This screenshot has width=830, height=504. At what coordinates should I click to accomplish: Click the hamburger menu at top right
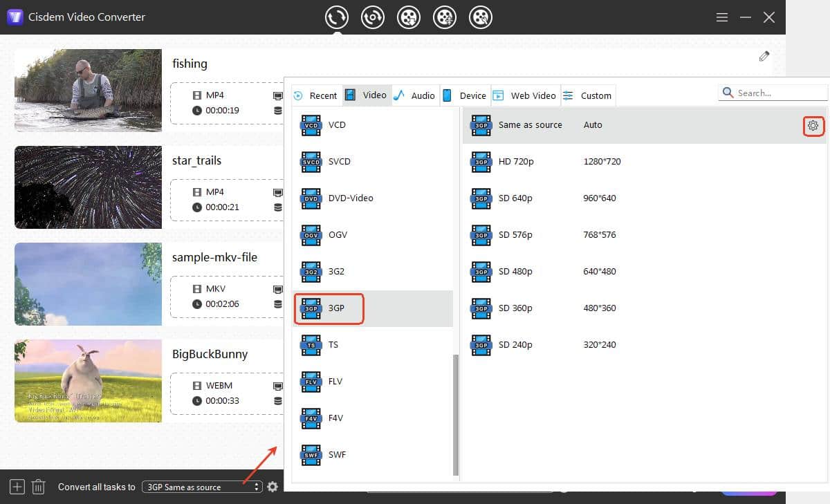pos(721,17)
